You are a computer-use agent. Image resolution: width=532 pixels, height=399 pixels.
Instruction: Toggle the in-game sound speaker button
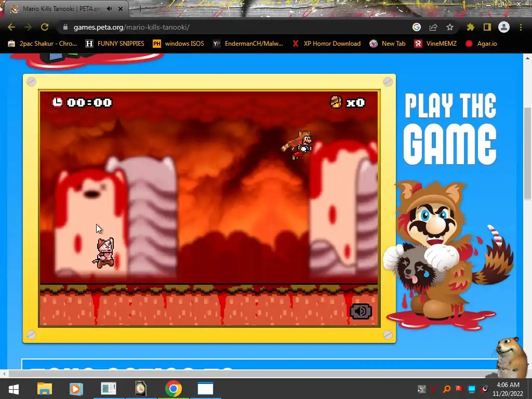point(361,311)
